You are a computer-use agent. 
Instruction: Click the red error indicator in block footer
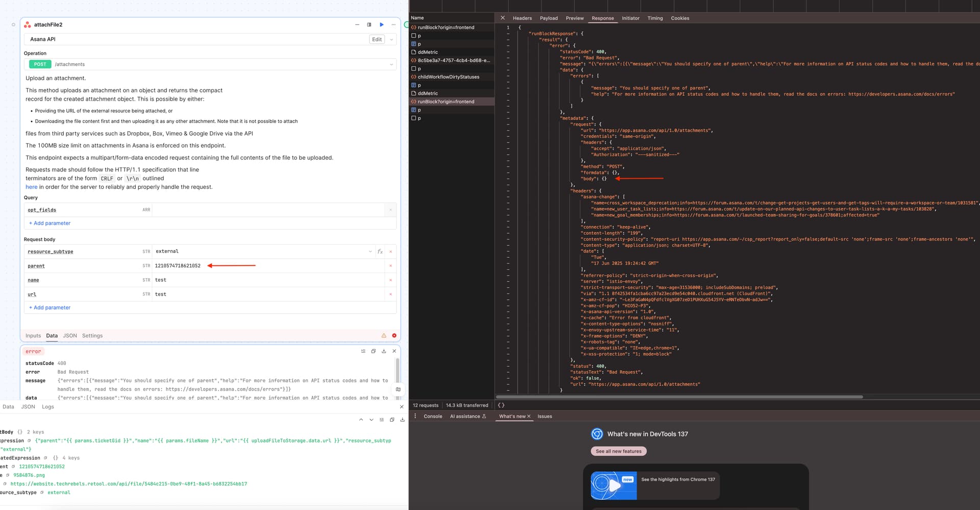pos(394,335)
